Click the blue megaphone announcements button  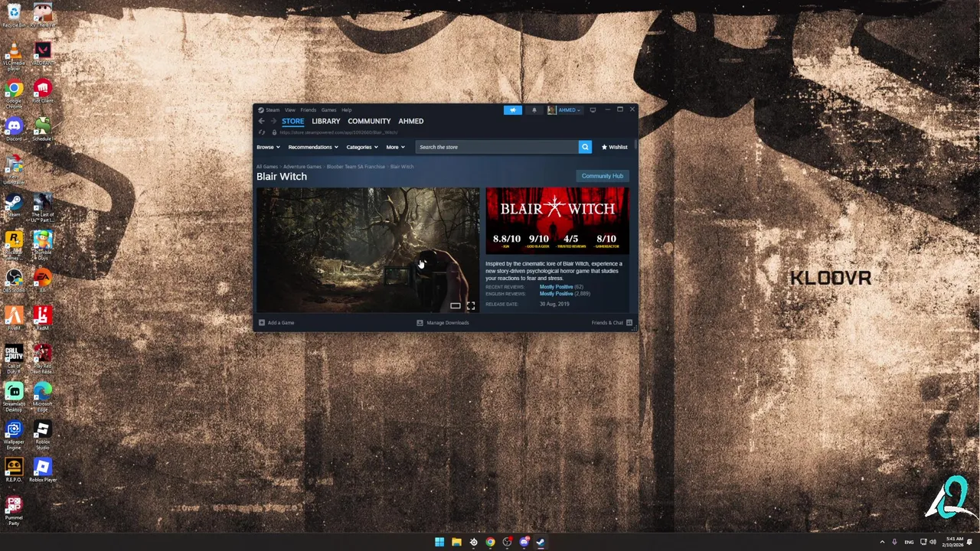pos(512,109)
